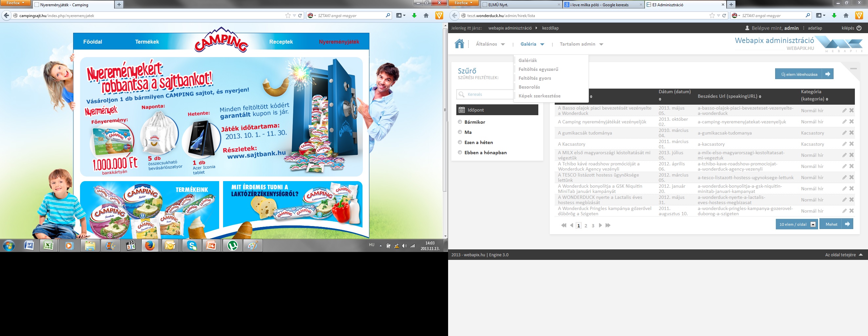Open home page in Camping browser window
Viewport: 868px width, 336px height.
tap(426, 15)
